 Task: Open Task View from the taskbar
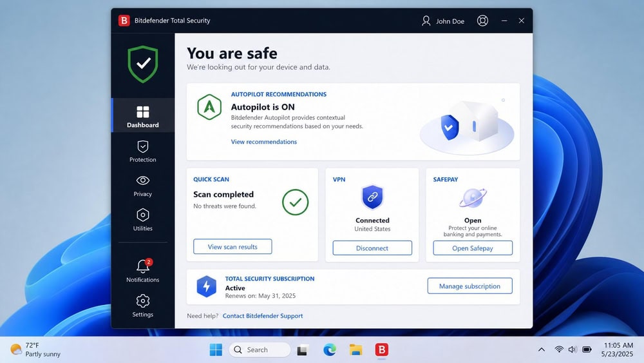[303, 350]
